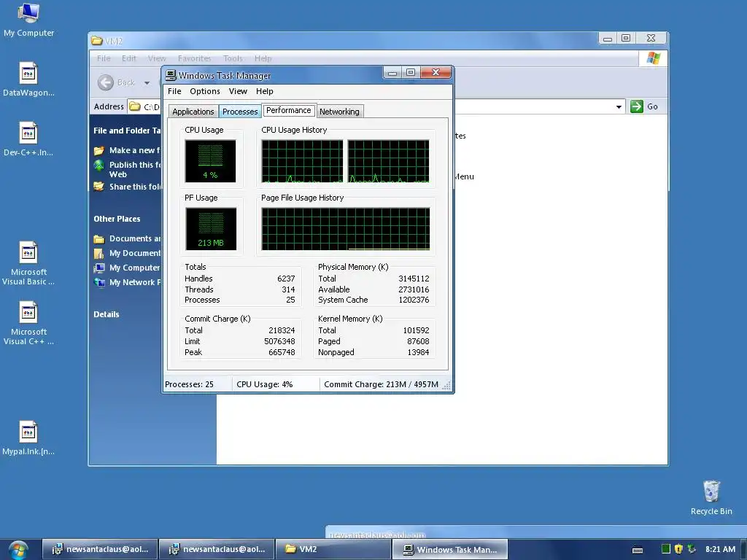Click Publish this folder to Web link

coord(135,169)
